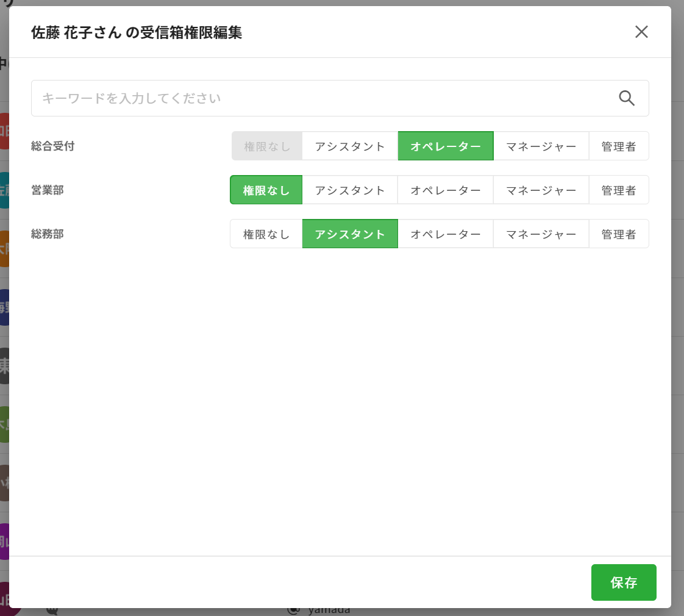Click the search magnifier icon

(x=627, y=98)
